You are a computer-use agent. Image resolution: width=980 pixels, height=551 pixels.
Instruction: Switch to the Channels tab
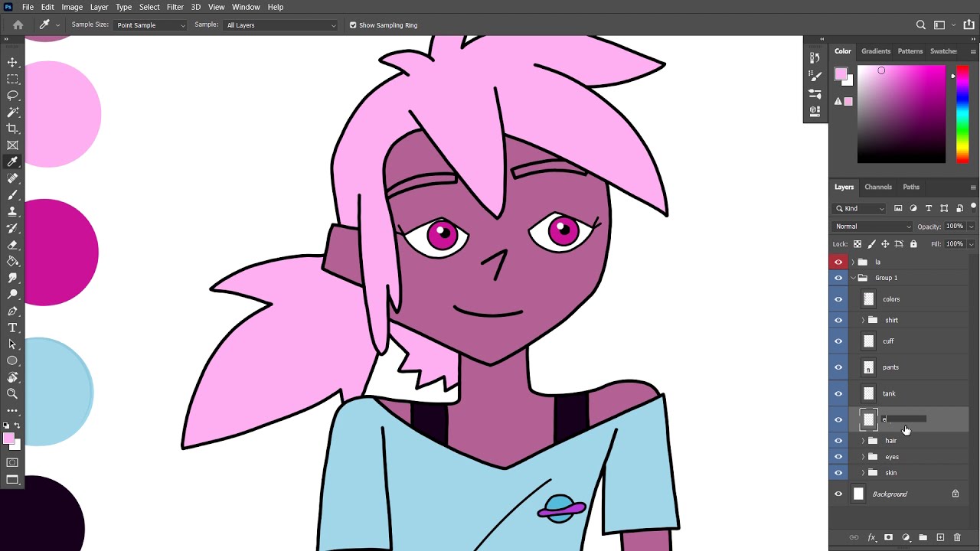tap(878, 187)
